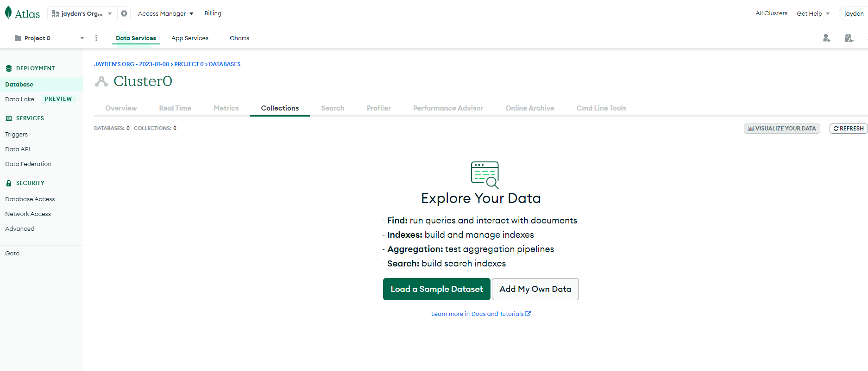Go to Billing
Screen dimensions: 868x371
coord(213,13)
